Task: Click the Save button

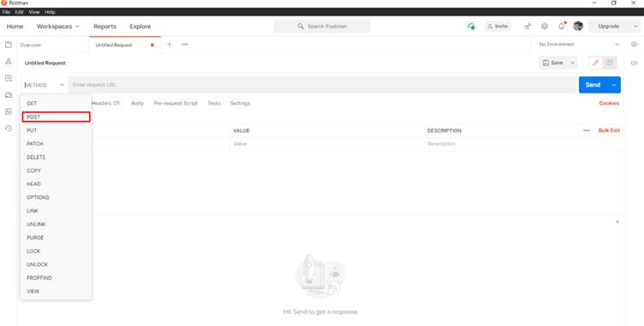Action: pyautogui.click(x=553, y=63)
